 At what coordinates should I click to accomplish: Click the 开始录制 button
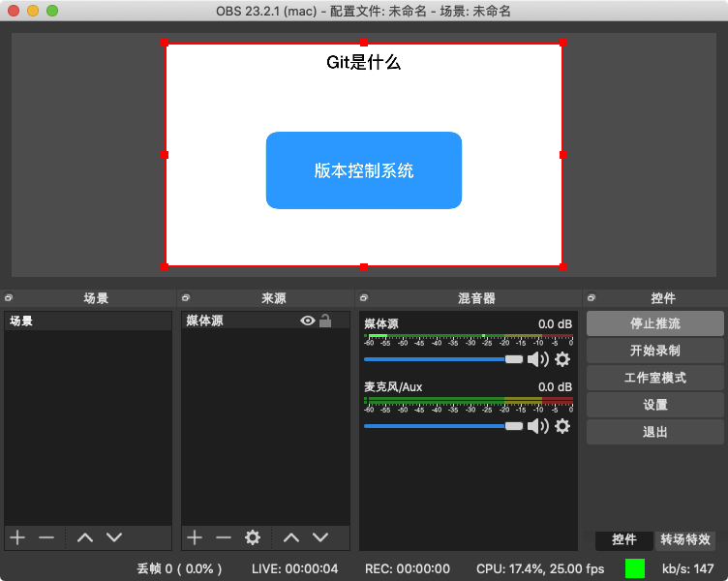coord(655,351)
